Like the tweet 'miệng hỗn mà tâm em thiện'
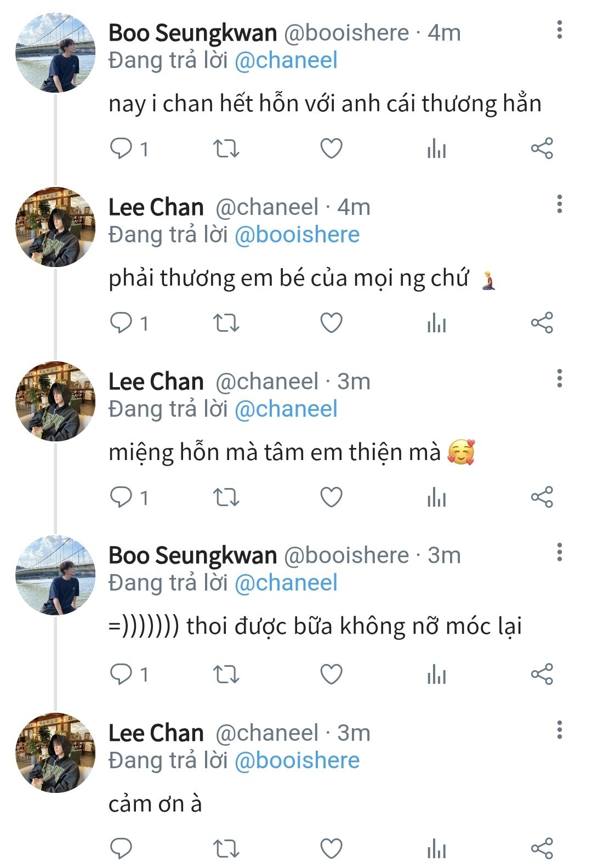The width and height of the screenshot is (592, 868). point(331,497)
